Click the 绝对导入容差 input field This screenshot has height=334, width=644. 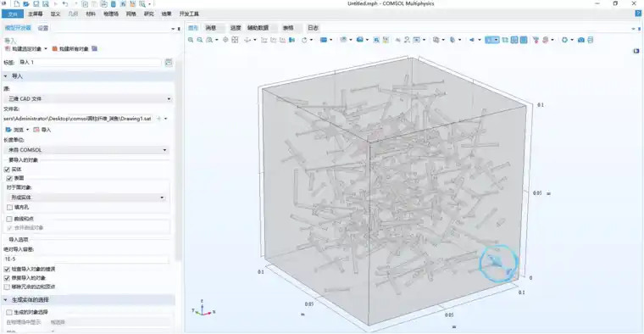86,259
